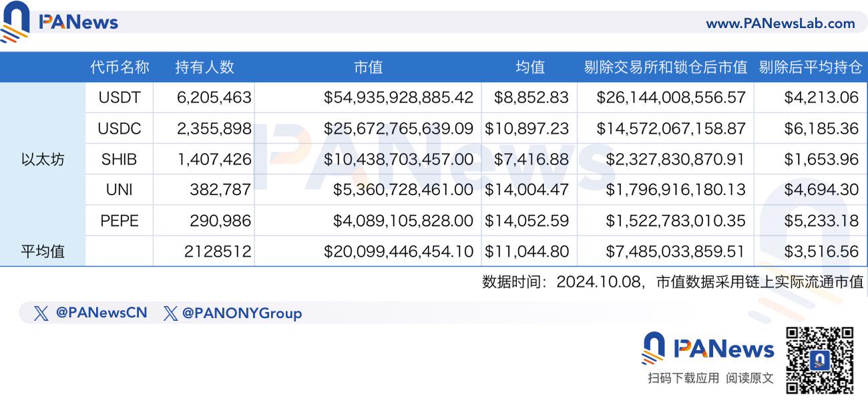Select the USDT token cell
Image resolution: width=868 pixels, height=403 pixels.
coord(120,98)
